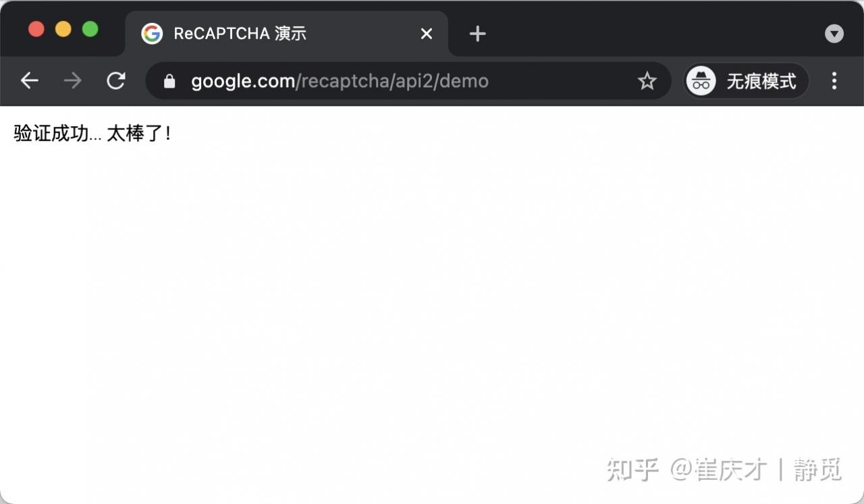Close the window with red button
The height and width of the screenshot is (504, 864).
pyautogui.click(x=36, y=29)
